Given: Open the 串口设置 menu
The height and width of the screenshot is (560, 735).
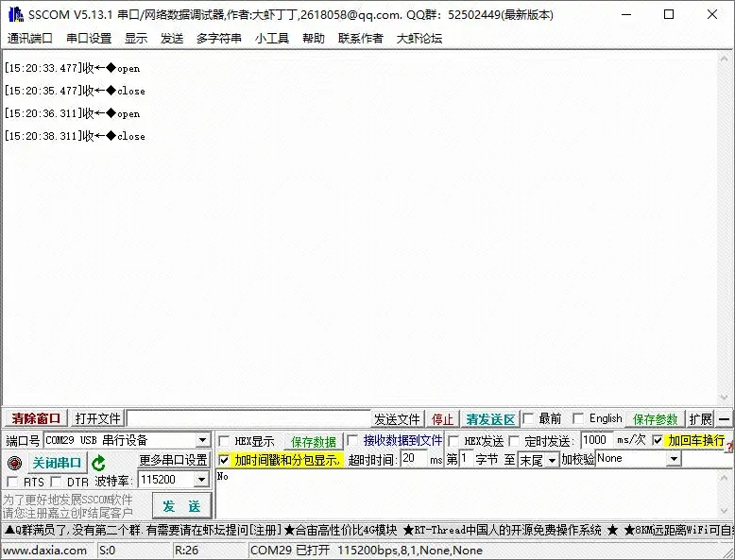Looking at the screenshot, I should [x=89, y=38].
